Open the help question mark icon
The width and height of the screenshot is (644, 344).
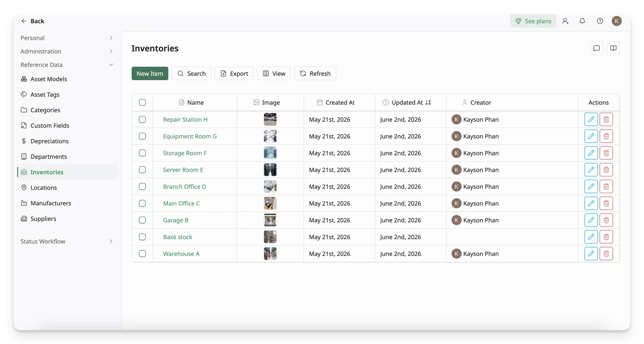tap(600, 21)
